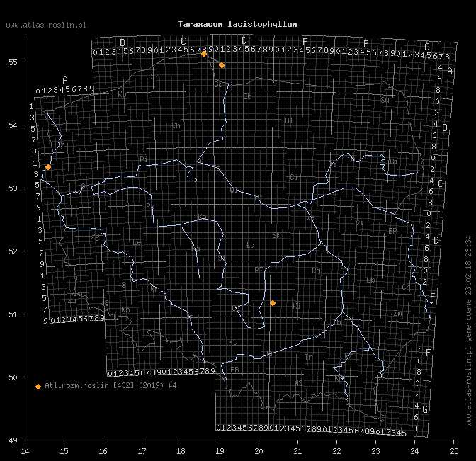Click the 'Rd' region label
This screenshot has height=461, width=476.
point(316,271)
